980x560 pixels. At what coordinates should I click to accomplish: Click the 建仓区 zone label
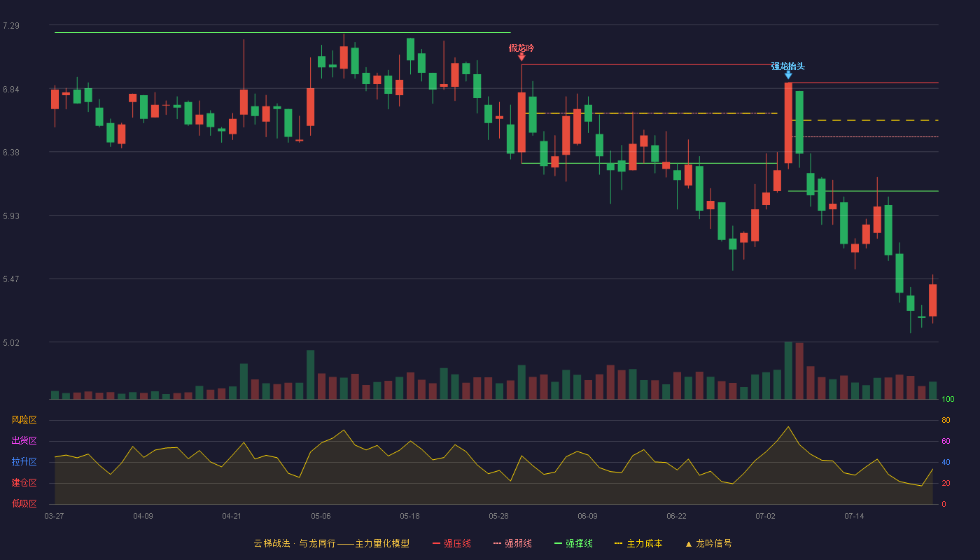point(24,483)
